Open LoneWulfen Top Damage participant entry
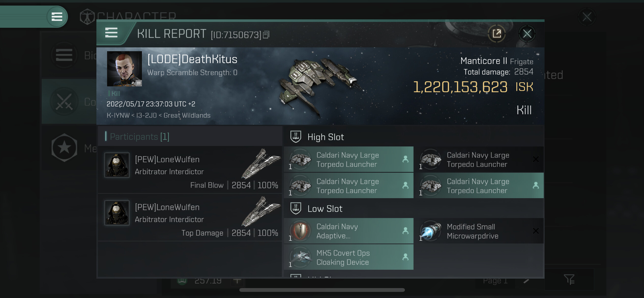The image size is (644, 298). (190, 217)
